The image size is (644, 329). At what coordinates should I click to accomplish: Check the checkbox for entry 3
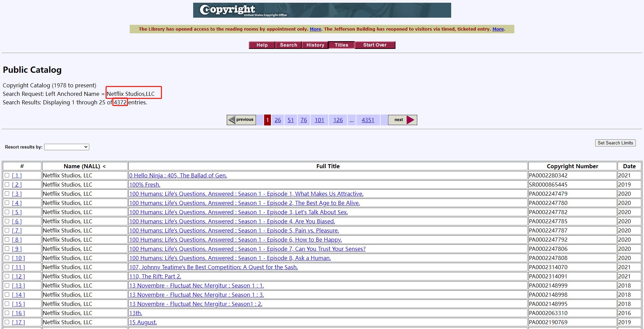point(7,194)
